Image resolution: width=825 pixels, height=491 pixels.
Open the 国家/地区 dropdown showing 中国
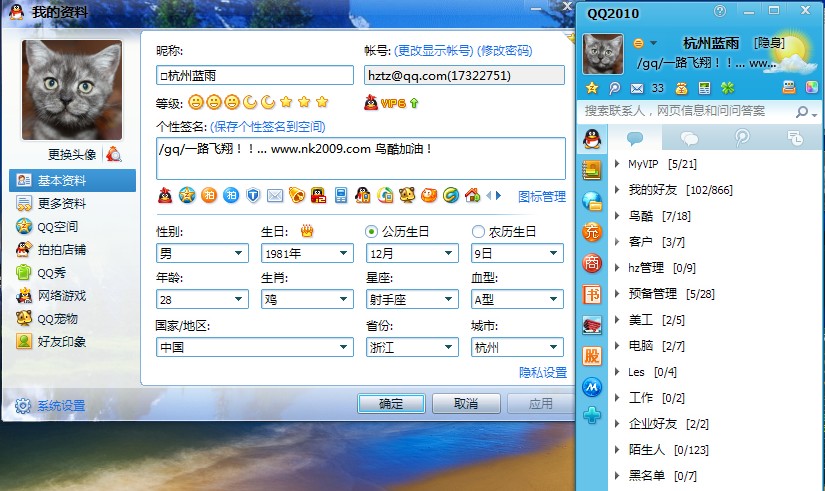click(255, 347)
